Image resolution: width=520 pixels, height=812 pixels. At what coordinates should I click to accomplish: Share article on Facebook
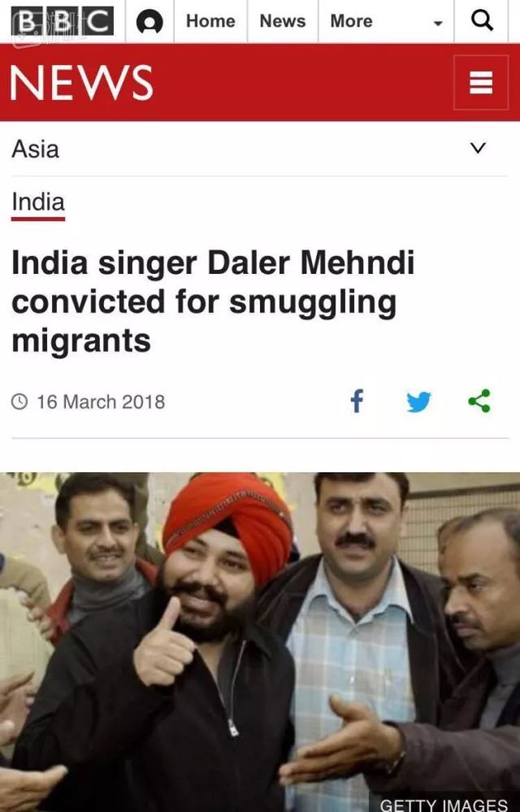357,401
